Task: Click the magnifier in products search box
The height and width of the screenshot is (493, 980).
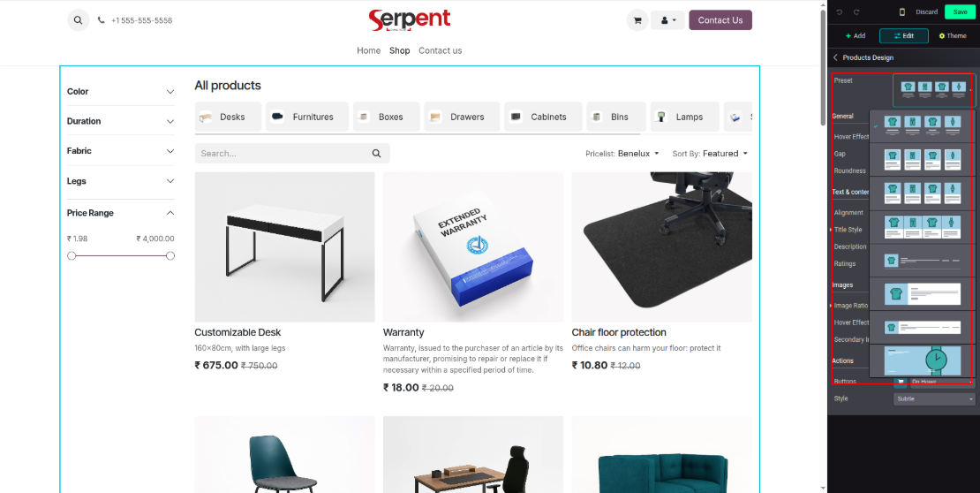Action: click(x=376, y=153)
